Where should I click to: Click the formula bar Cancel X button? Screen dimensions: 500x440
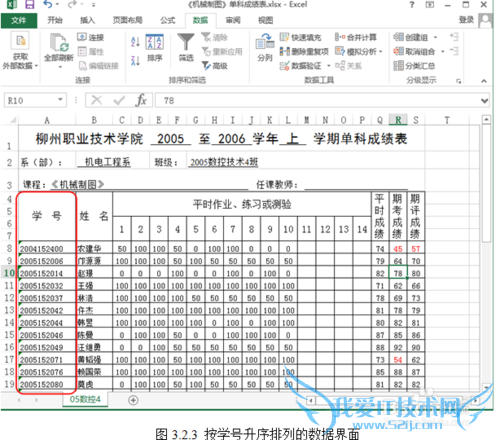click(97, 100)
